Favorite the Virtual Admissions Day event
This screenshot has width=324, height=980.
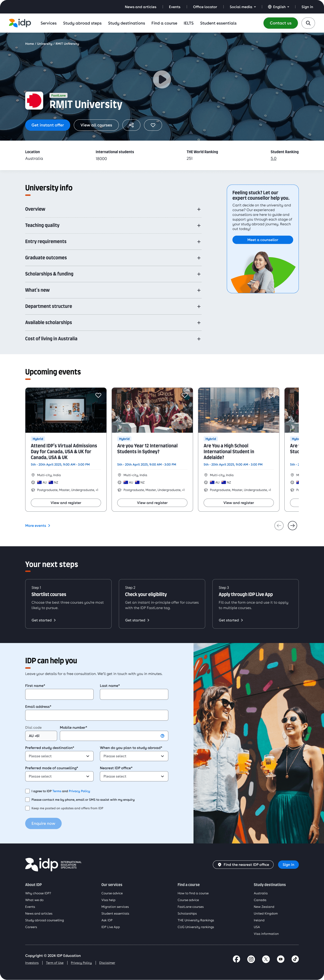pyautogui.click(x=98, y=395)
